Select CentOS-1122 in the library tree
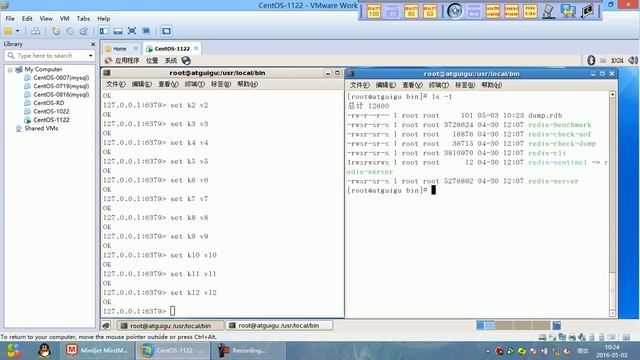The image size is (640, 360). click(51, 120)
